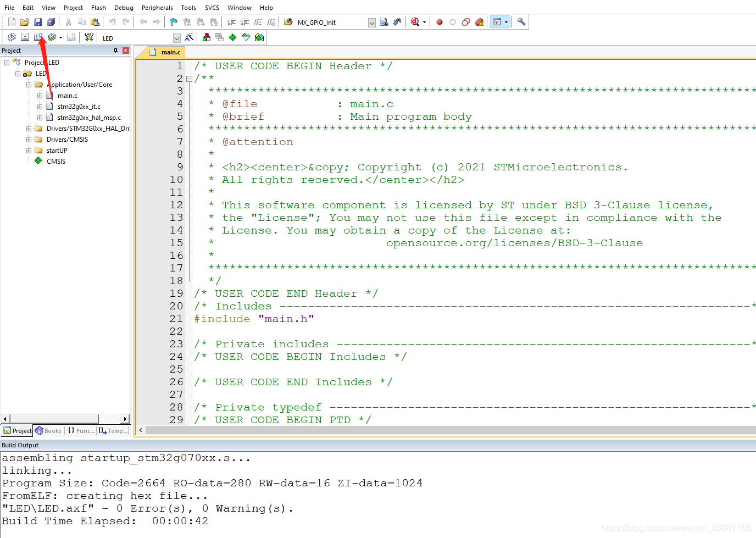Click the Build target icon
This screenshot has width=756, height=538.
pyautogui.click(x=25, y=37)
